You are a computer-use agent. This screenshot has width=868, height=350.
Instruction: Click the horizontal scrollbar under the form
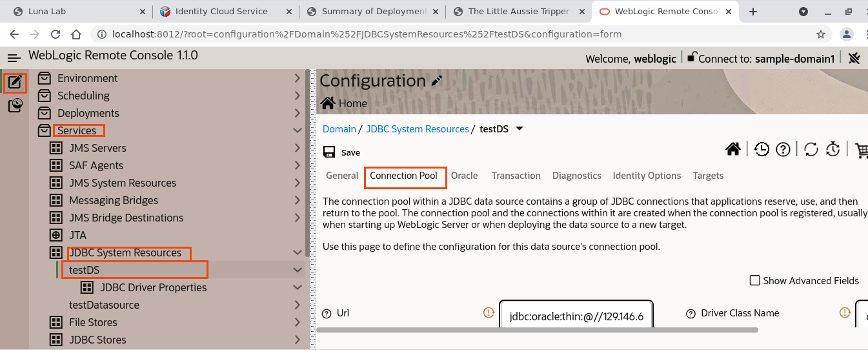[x=537, y=330]
